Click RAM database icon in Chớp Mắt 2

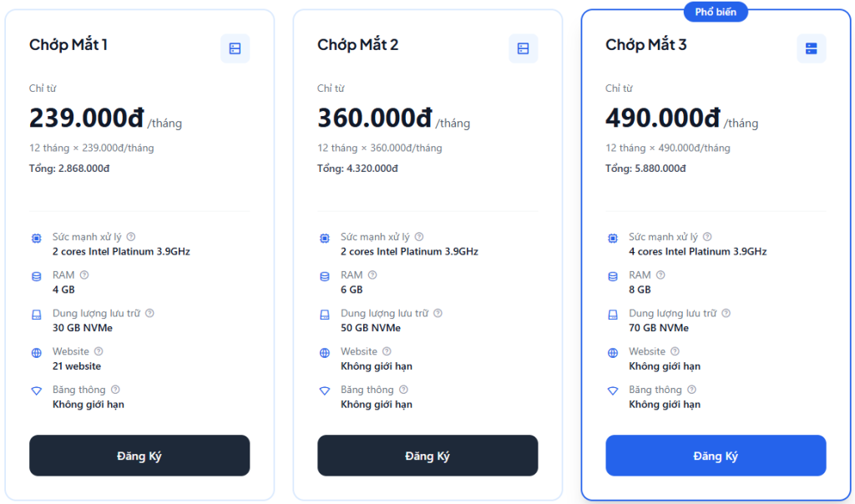point(325,277)
